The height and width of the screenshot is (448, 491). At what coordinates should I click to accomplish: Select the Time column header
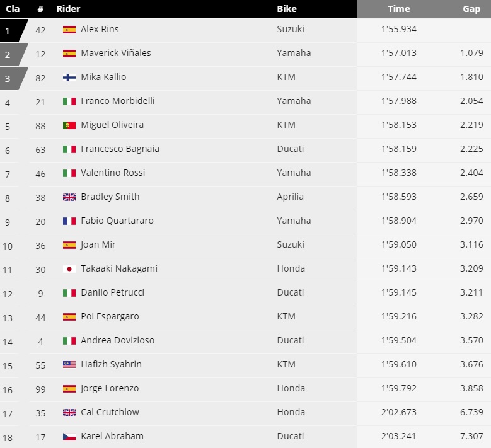(x=398, y=9)
